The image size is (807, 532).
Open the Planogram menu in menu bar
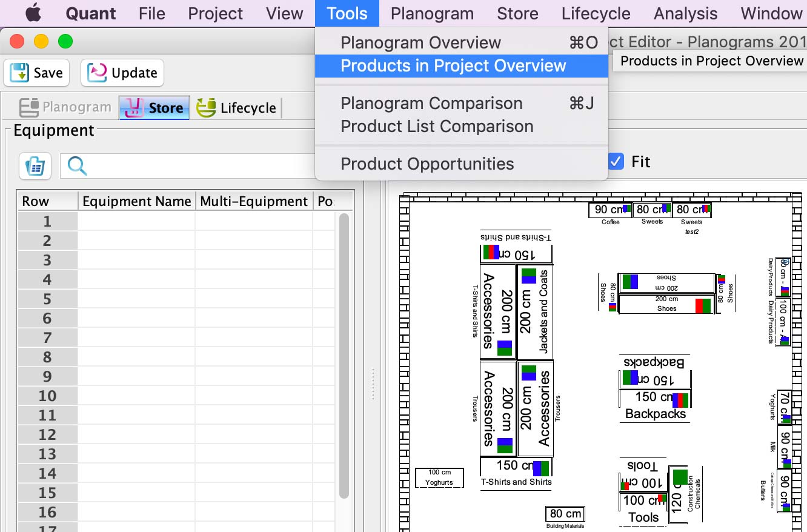[x=432, y=13]
